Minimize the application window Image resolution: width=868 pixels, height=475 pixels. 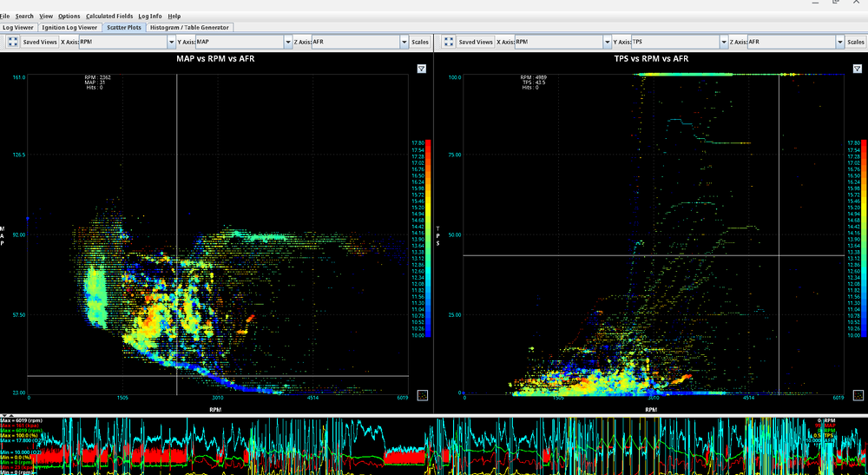coord(815,3)
